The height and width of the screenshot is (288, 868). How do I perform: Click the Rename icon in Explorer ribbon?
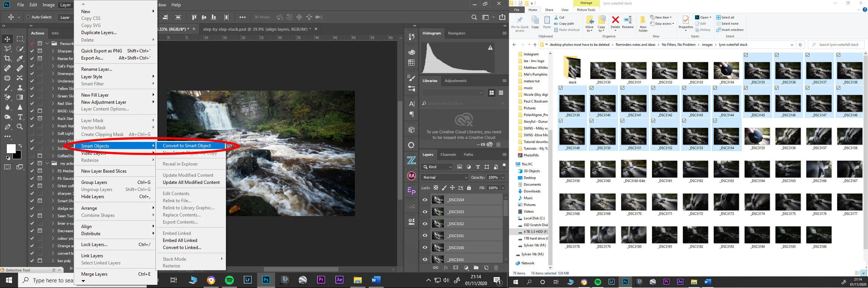(x=628, y=22)
